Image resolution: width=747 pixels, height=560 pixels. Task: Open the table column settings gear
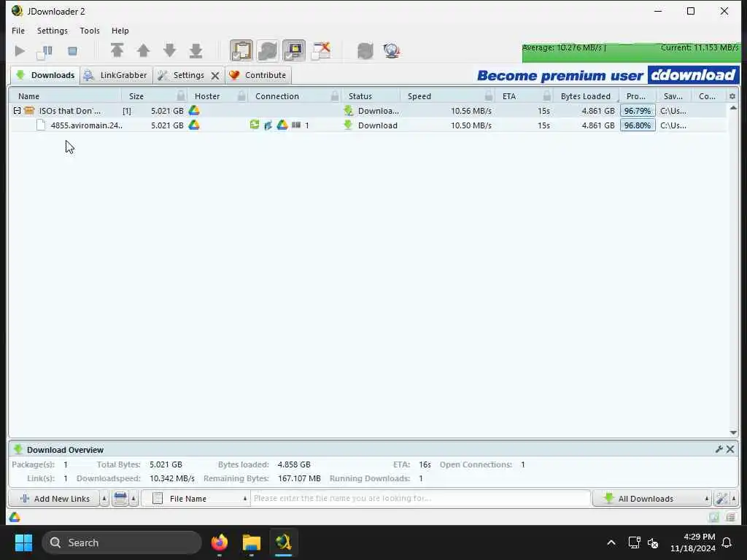click(732, 96)
